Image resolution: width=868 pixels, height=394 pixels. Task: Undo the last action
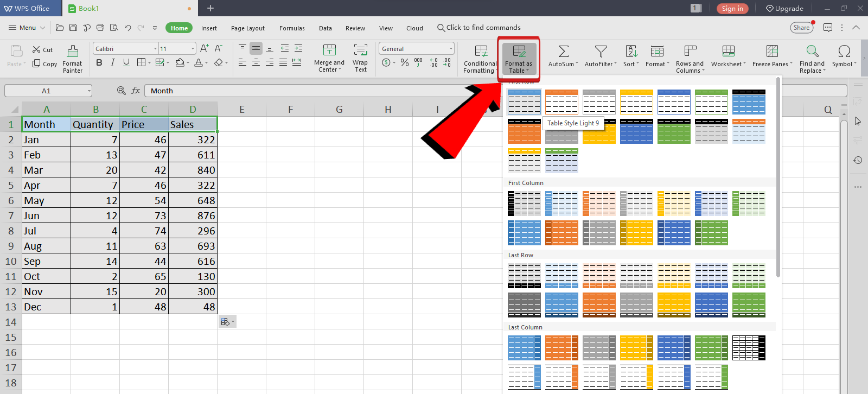click(x=127, y=28)
